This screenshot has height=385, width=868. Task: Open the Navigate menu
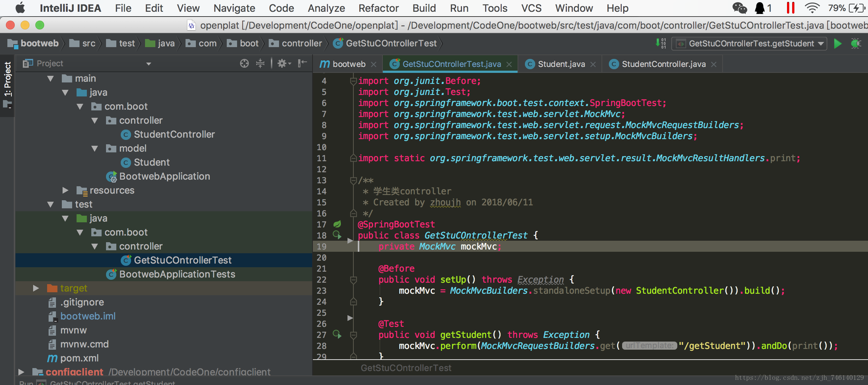234,8
